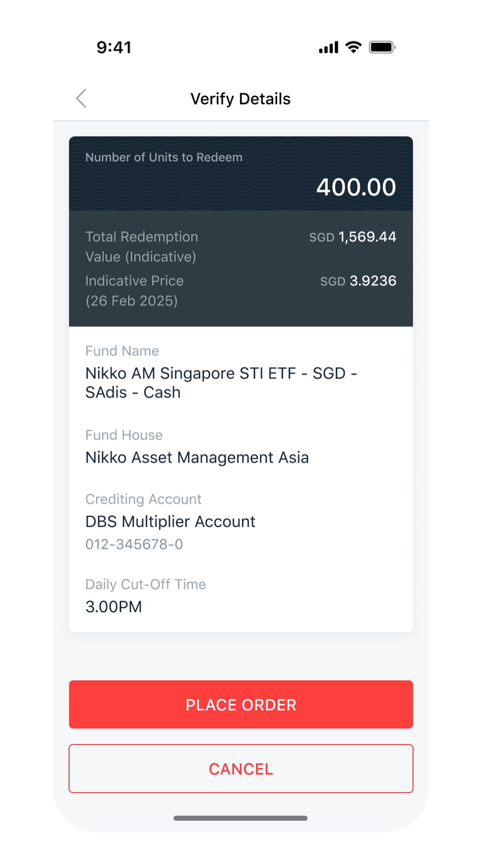Image resolution: width=482 pixels, height=868 pixels.
Task: Tap the SGD 3.9236 indicative price
Action: 358,281
